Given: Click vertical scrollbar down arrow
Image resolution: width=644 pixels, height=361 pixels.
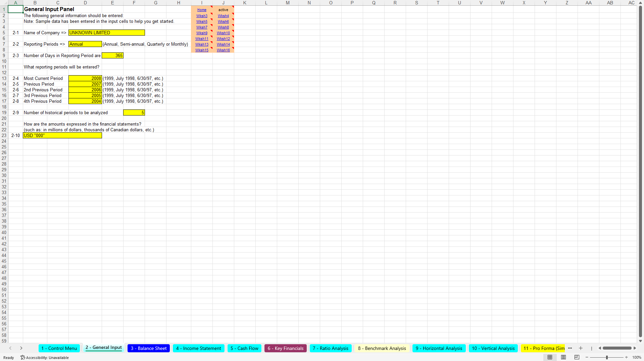Looking at the screenshot, I should (x=640, y=341).
